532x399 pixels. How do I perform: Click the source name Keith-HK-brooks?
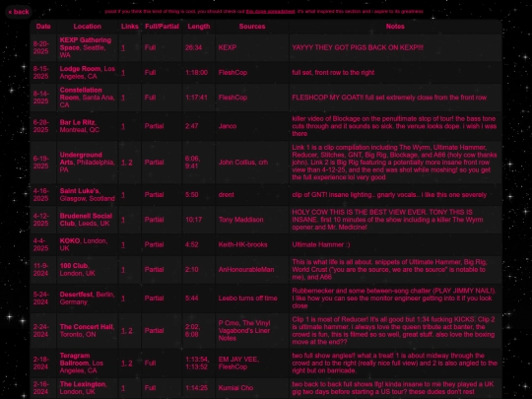(x=243, y=244)
